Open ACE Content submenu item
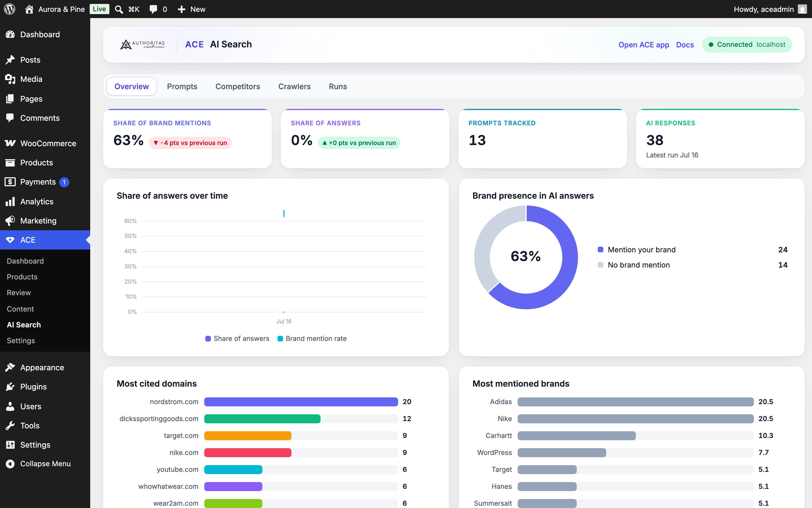The width and height of the screenshot is (812, 508). (21, 309)
